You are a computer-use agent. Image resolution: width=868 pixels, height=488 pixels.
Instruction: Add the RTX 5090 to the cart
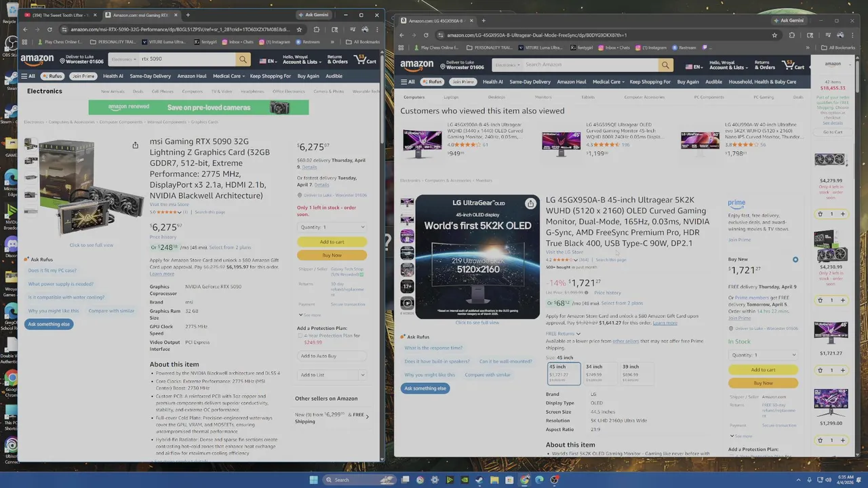(x=332, y=242)
